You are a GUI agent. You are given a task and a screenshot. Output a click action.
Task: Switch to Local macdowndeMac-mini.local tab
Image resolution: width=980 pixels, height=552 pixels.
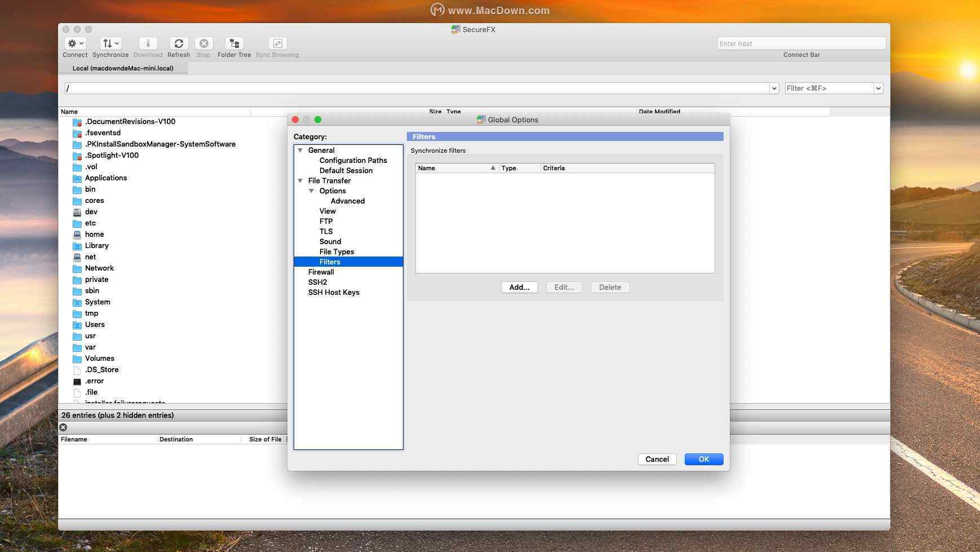[x=123, y=68]
